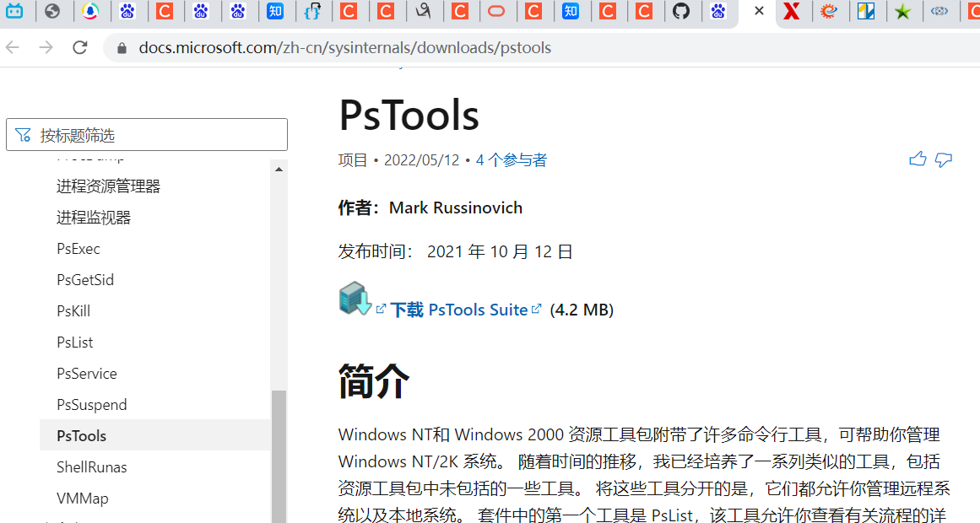The image size is (980, 523).
Task: Switch to the Zhihu browser tab
Action: [277, 13]
